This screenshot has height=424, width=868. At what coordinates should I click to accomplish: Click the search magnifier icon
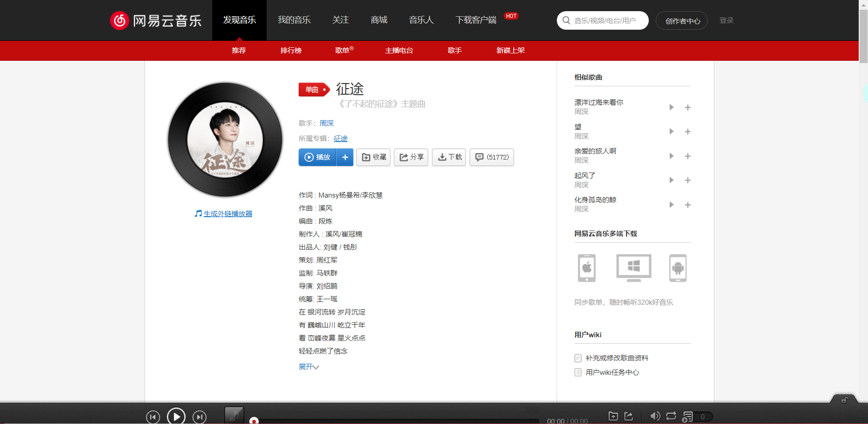tap(566, 20)
